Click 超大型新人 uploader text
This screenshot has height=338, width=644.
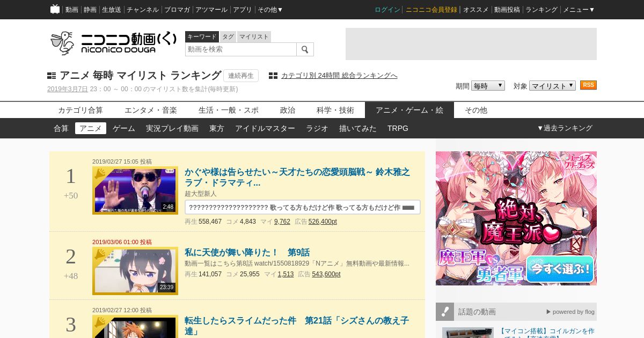click(x=201, y=194)
